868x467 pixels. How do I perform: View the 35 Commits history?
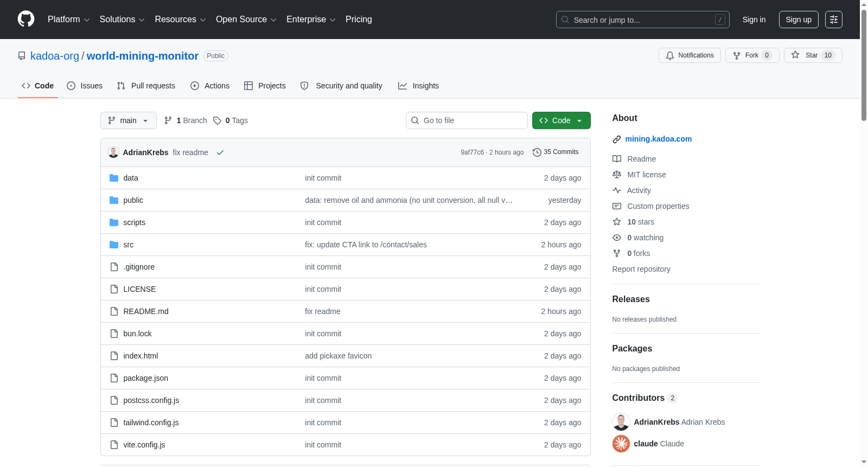(x=556, y=152)
